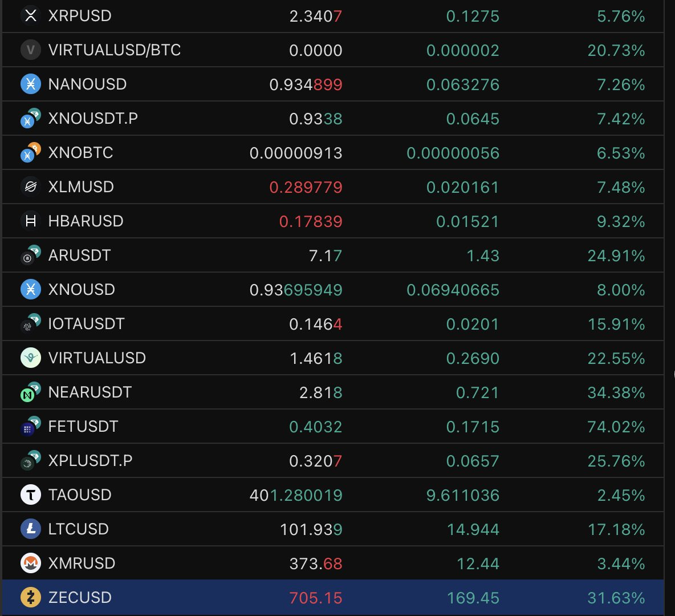Click XRPUSD last price 2.3407
The height and width of the screenshot is (616, 675).
pos(315,17)
